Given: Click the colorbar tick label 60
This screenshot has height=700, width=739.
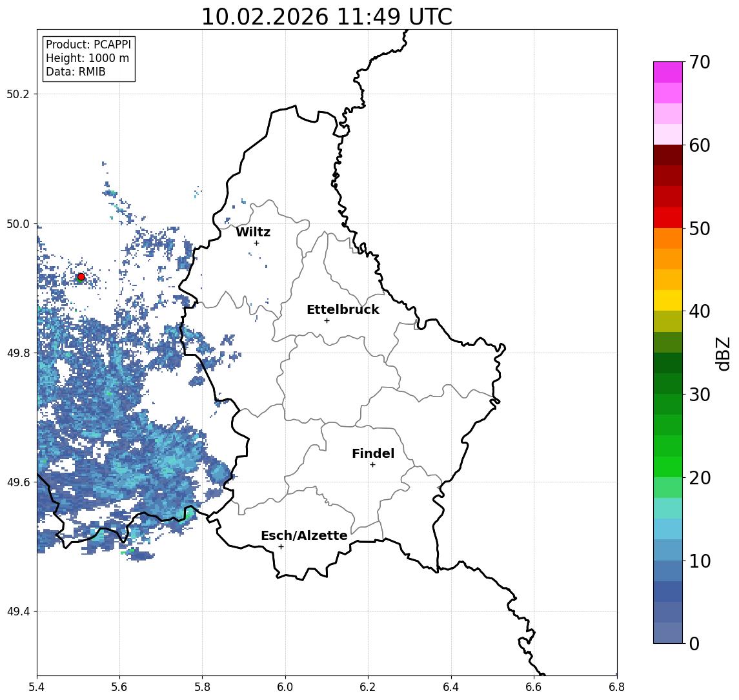Looking at the screenshot, I should click(x=700, y=145).
